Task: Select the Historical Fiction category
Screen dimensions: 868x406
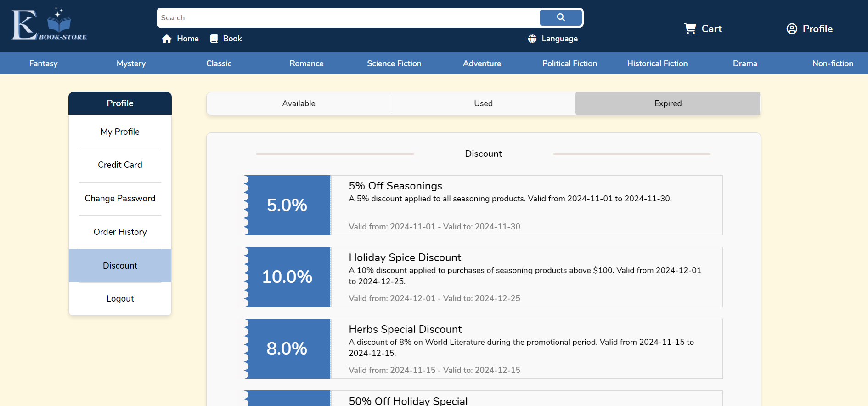Action: [657, 63]
